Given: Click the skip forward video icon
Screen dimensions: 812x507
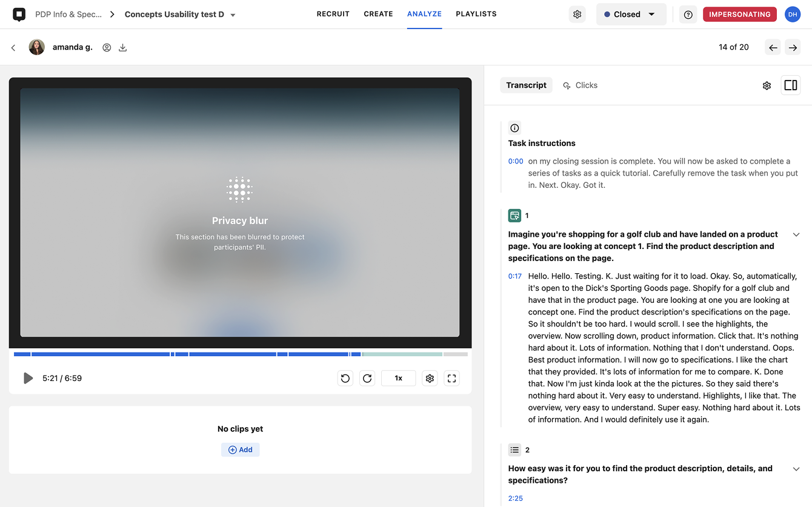Looking at the screenshot, I should pos(367,378).
